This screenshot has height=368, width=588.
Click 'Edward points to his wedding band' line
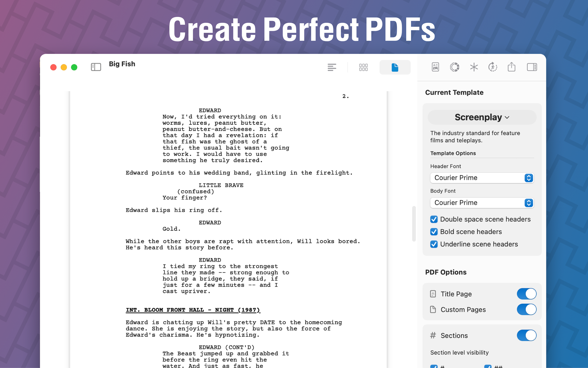[239, 173]
